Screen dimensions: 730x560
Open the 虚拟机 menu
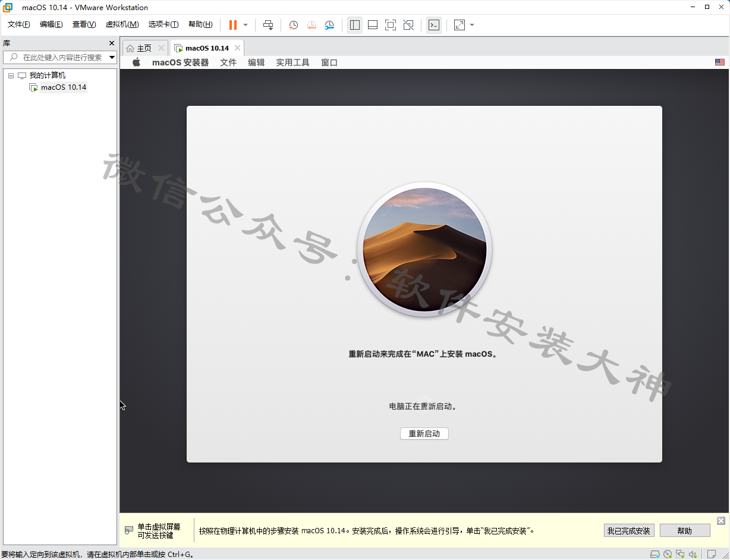point(122,24)
